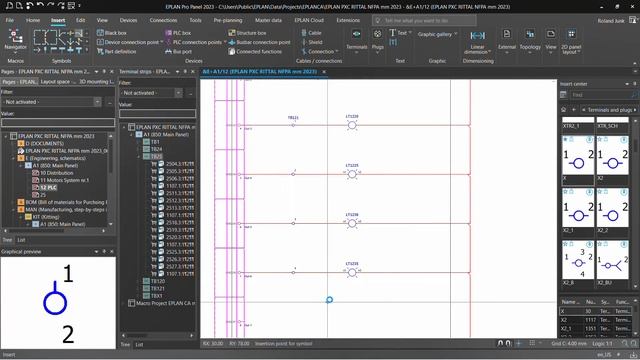The width and height of the screenshot is (640, 360).
Task: Open the Pages filter dropdown
Action: (x=97, y=102)
